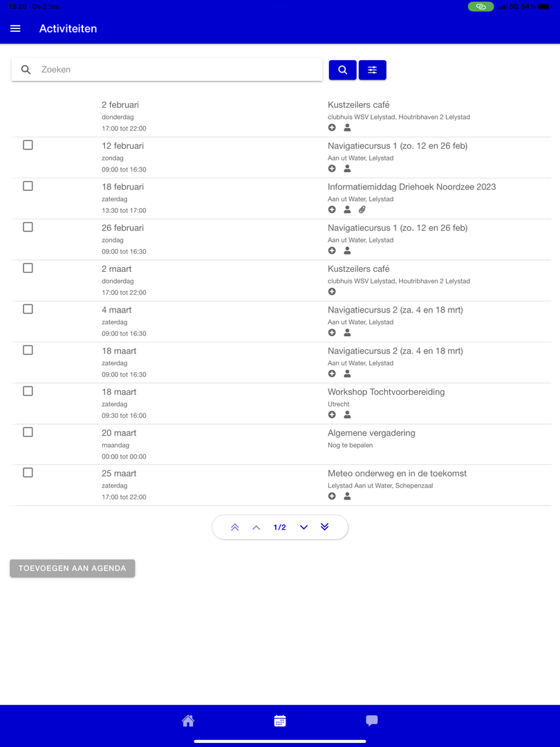This screenshot has height=747, width=560.
Task: Go to previous page with up chevron
Action: tap(256, 527)
